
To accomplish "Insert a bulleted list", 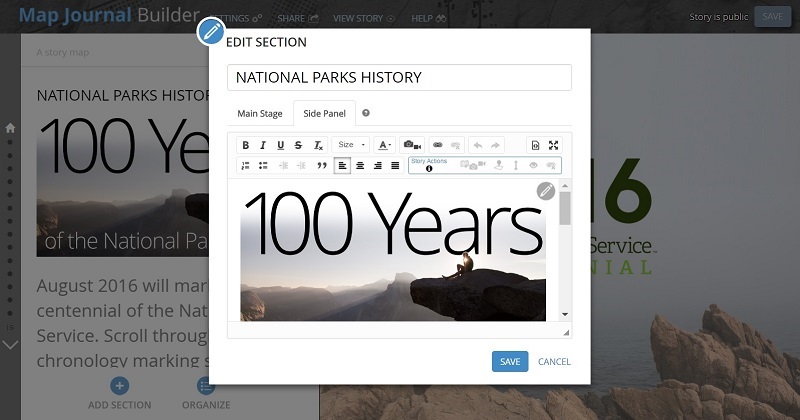I will click(x=263, y=165).
